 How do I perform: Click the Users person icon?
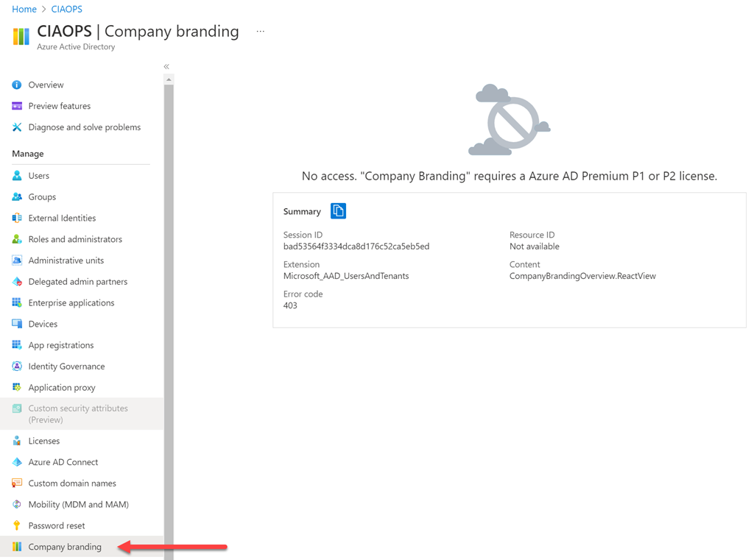pyautogui.click(x=17, y=176)
